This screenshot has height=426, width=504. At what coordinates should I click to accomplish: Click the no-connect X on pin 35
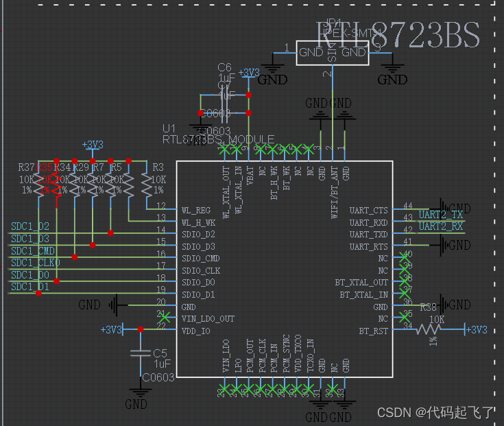[405, 318]
